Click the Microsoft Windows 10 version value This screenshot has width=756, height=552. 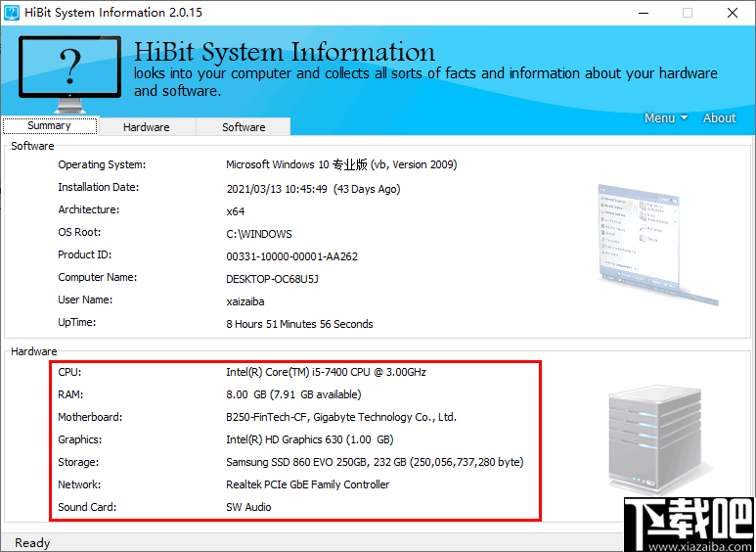point(341,165)
